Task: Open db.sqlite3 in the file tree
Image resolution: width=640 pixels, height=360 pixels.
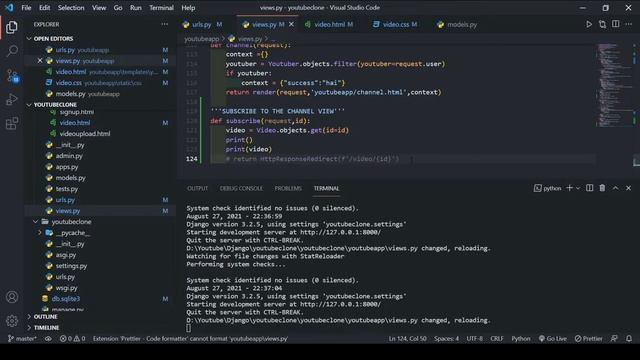Action: 66,299
